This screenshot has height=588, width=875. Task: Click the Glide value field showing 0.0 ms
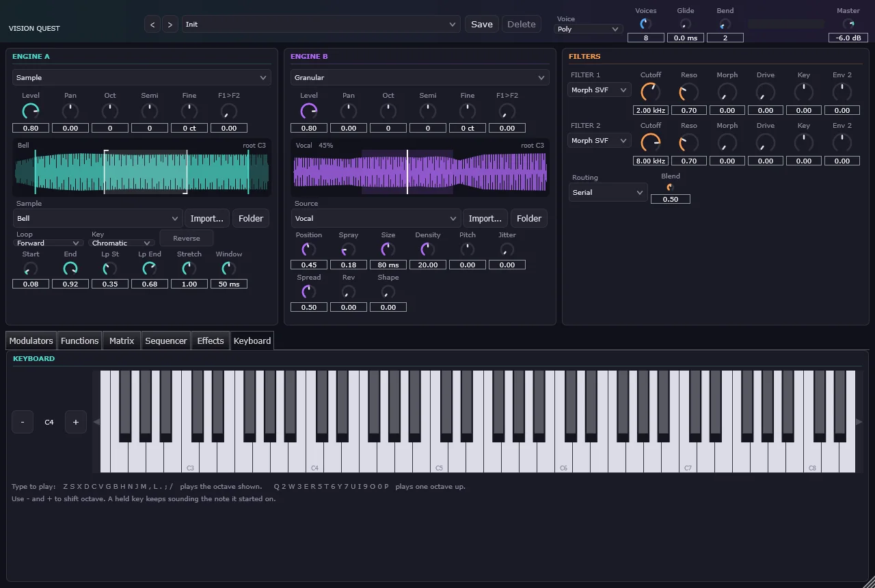tap(686, 38)
